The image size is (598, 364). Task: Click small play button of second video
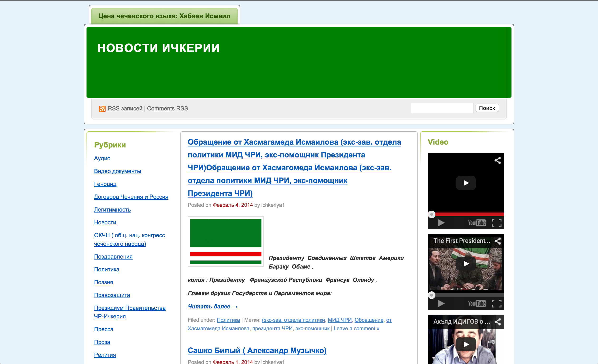coord(441,303)
